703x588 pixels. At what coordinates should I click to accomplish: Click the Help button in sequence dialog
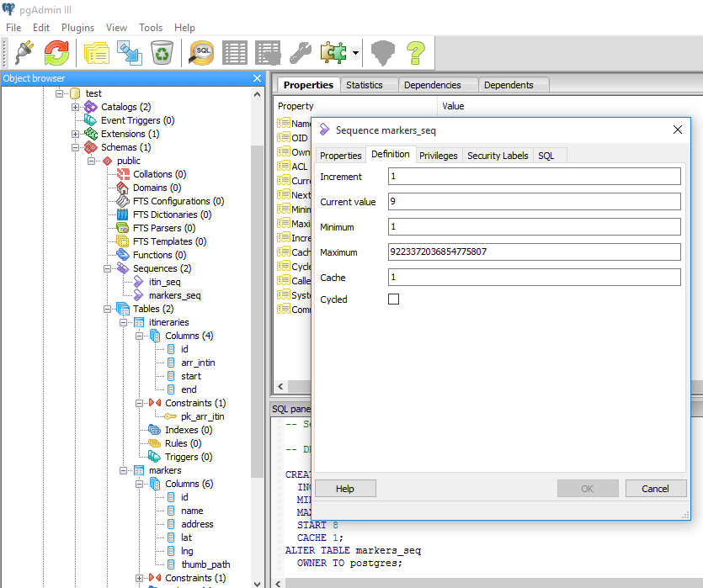pyautogui.click(x=345, y=489)
